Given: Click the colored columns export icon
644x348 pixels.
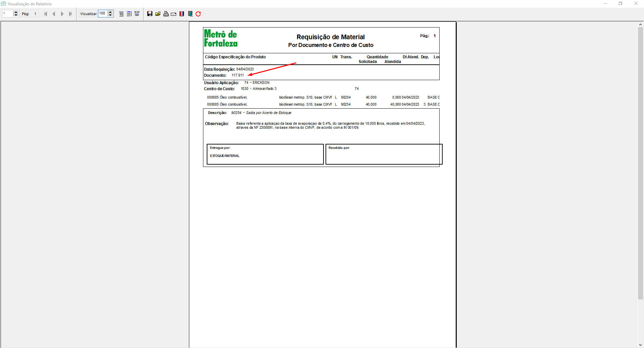Looking at the screenshot, I should tap(182, 14).
